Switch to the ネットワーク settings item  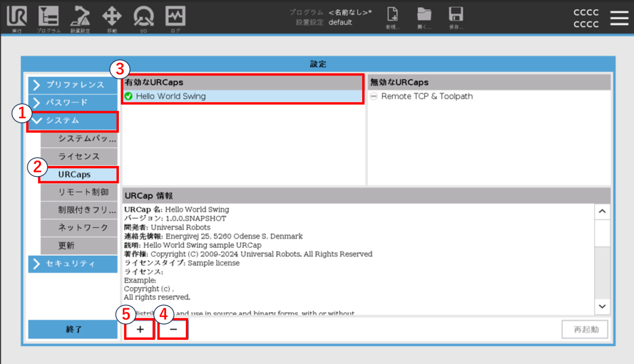coord(79,228)
